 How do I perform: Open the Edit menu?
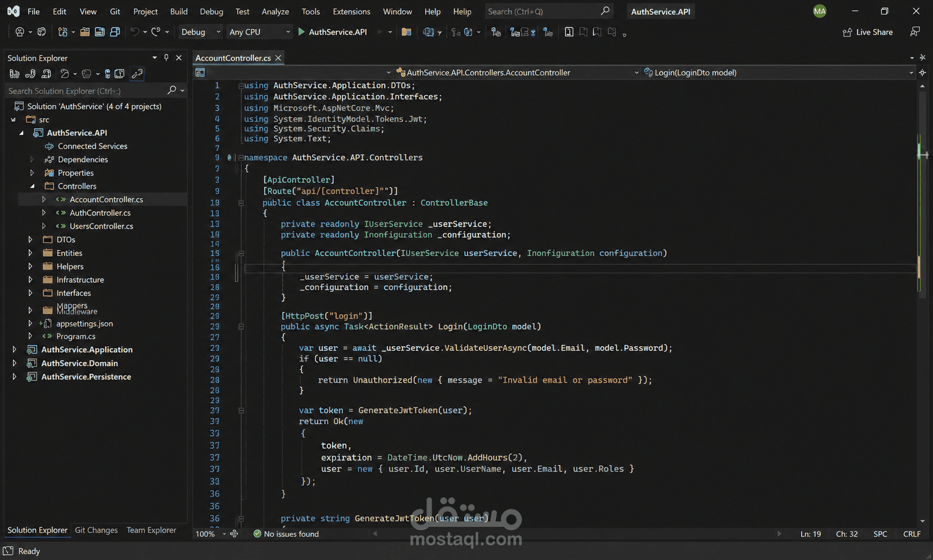tap(59, 12)
